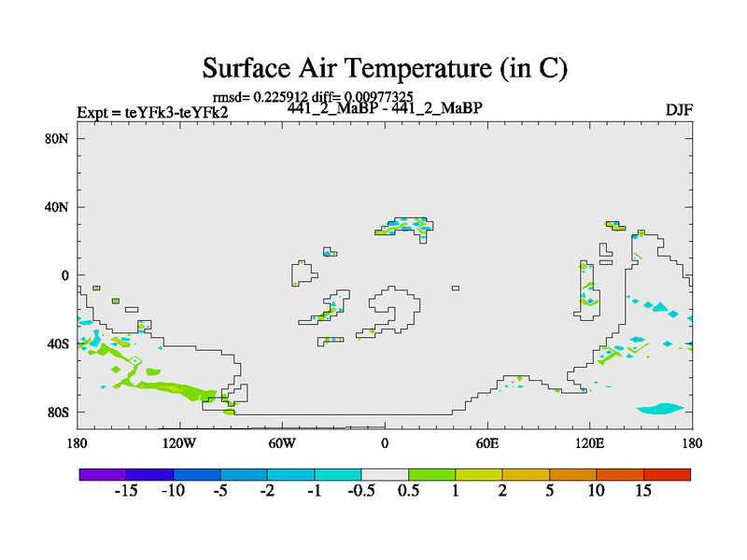Select the red swatch right of 15
The height and width of the screenshot is (560, 747).
coord(667,474)
